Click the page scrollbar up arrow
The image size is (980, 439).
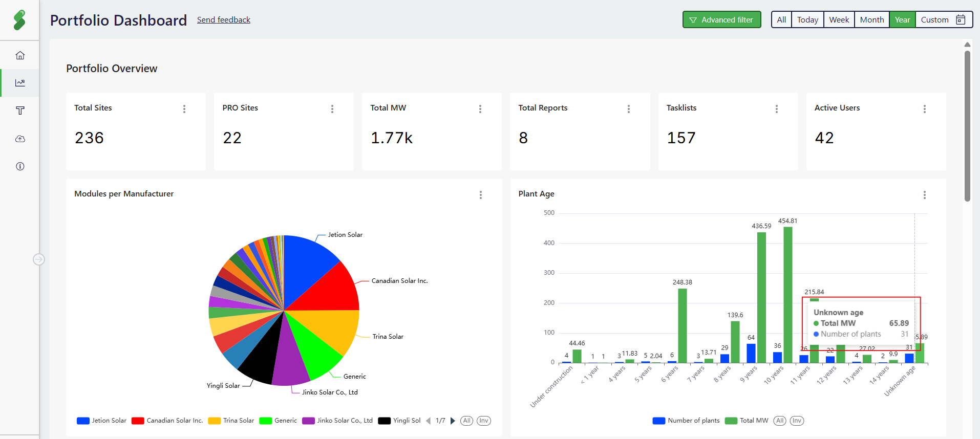[967, 45]
